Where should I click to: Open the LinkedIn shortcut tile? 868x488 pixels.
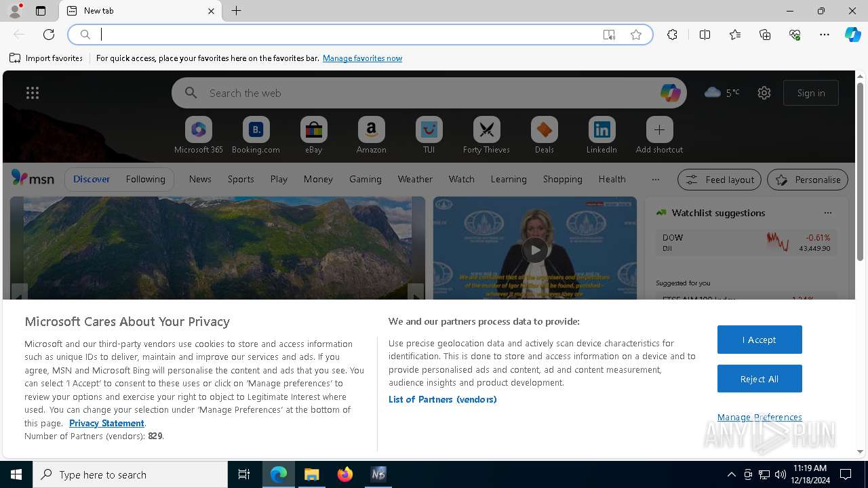coord(601,136)
